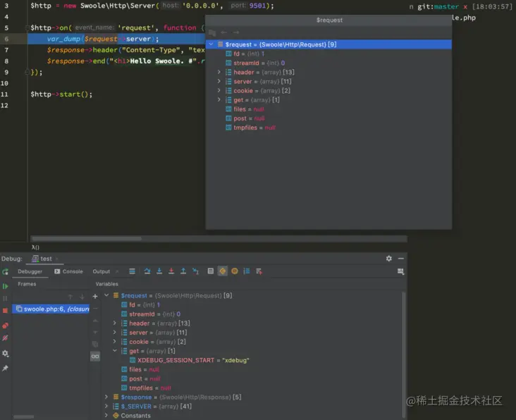Expand server array in popup
Image resolution: width=516 pixels, height=420 pixels.
click(219, 81)
